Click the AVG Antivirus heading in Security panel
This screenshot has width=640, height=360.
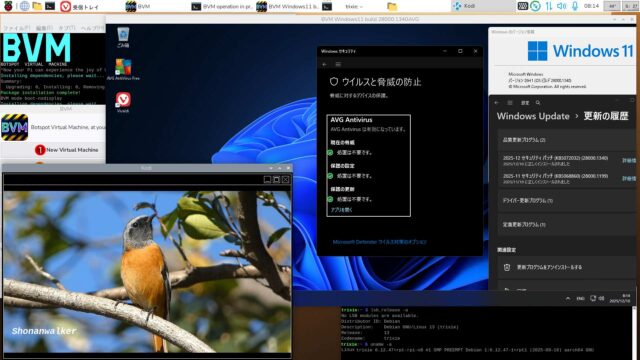pos(351,120)
